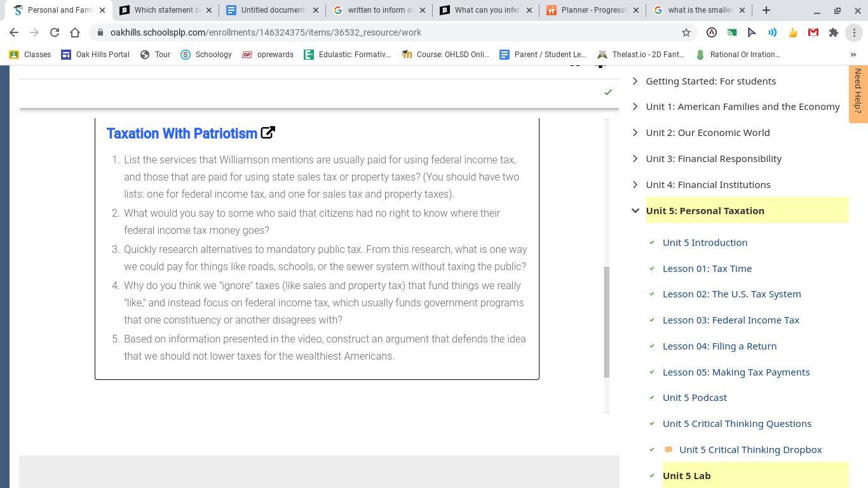
Task: Switch to the Untitled document tab
Action: point(272,10)
